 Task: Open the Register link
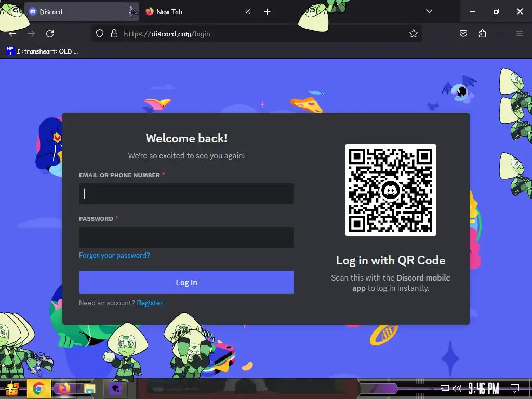150,303
